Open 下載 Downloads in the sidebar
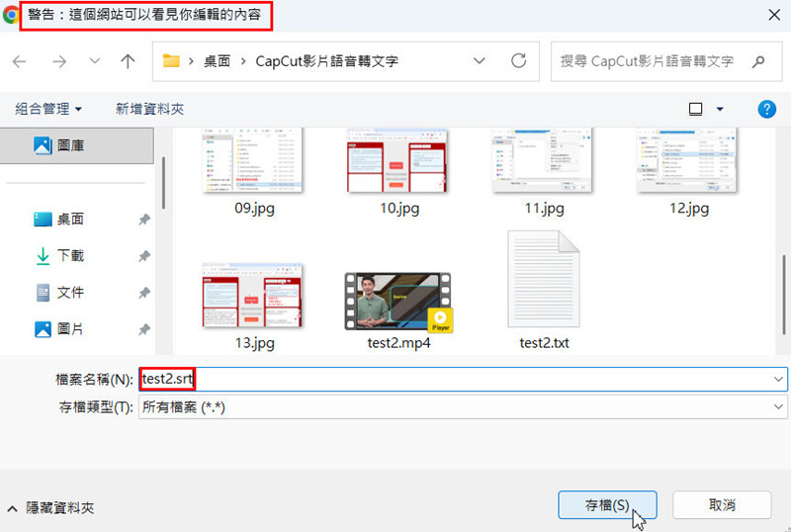Viewport: 791px width, 532px height. [x=70, y=255]
